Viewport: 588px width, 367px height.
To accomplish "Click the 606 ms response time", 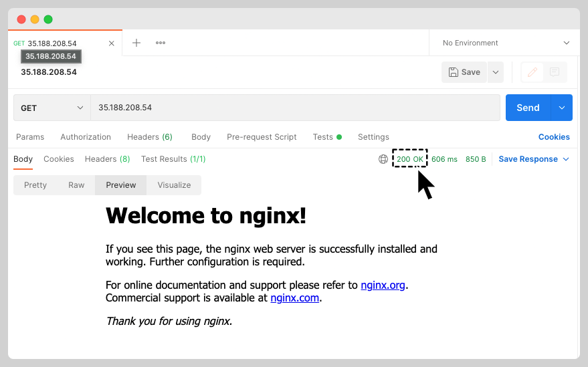I will point(444,159).
